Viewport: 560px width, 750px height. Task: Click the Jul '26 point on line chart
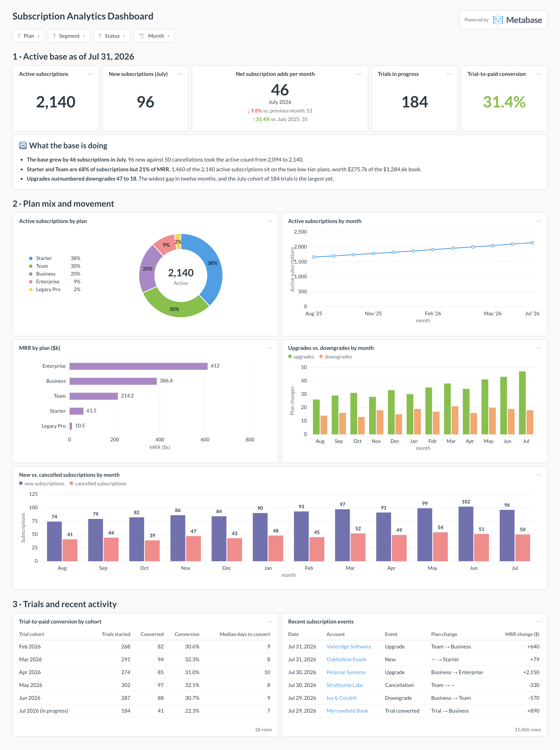click(x=532, y=243)
